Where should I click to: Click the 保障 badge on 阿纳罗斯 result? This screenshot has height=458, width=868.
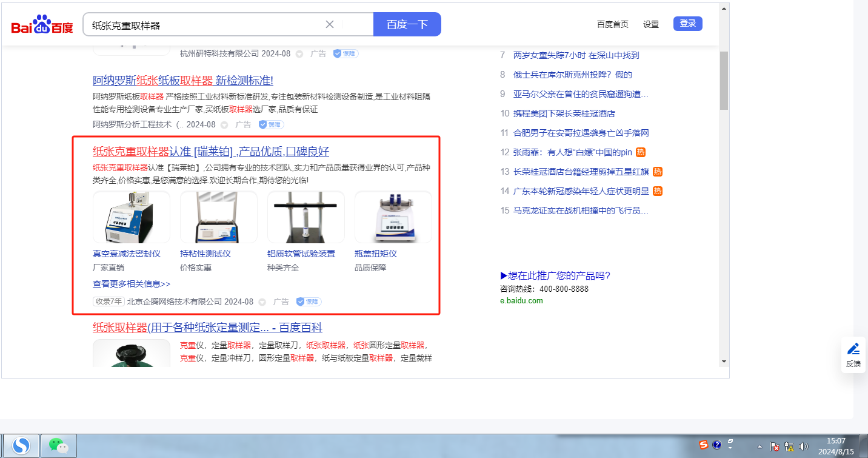[x=271, y=124]
